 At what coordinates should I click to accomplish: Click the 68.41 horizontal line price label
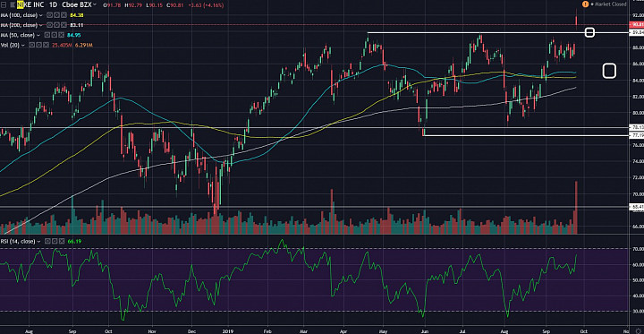(x=637, y=207)
